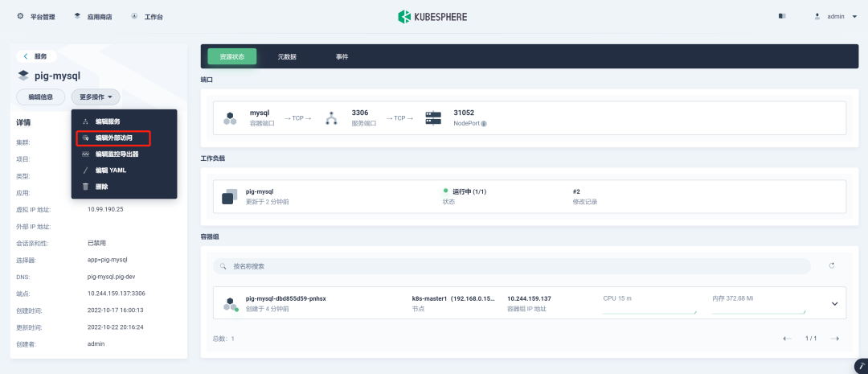Open the app store icon
868x374 pixels.
coord(77,16)
